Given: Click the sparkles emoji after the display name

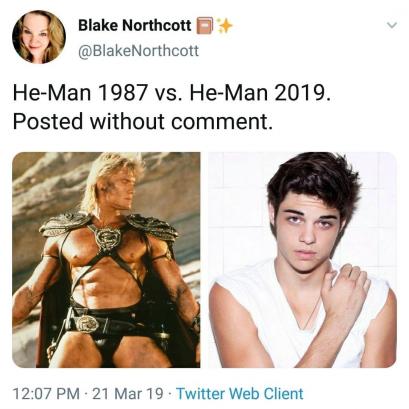Looking at the screenshot, I should pyautogui.click(x=224, y=26).
